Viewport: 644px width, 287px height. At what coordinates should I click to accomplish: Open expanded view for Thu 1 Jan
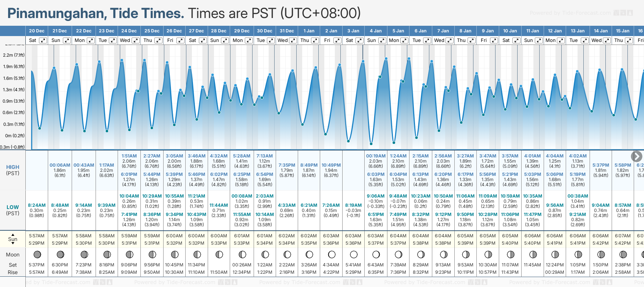[x=315, y=40]
